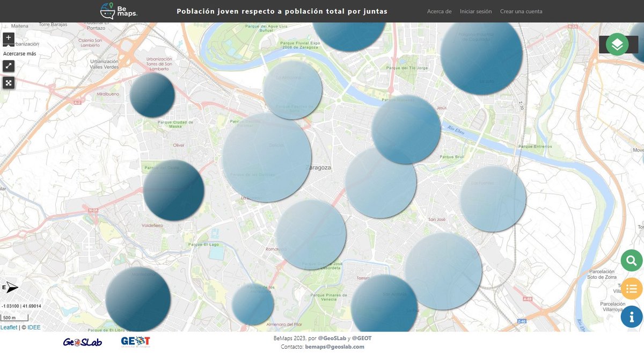Select the circle over Las Fuentes
This screenshot has width=644, height=353.
(x=493, y=199)
